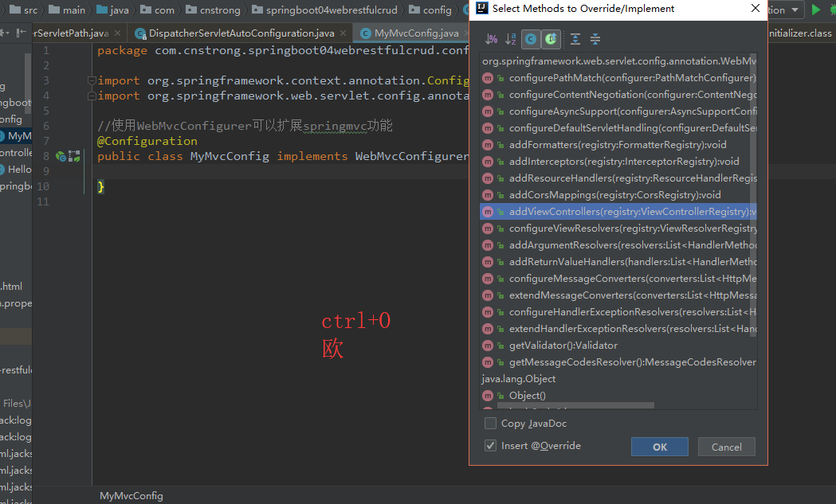The width and height of the screenshot is (836, 504).
Task: Select addResourceHandlers method
Action: coord(618,178)
